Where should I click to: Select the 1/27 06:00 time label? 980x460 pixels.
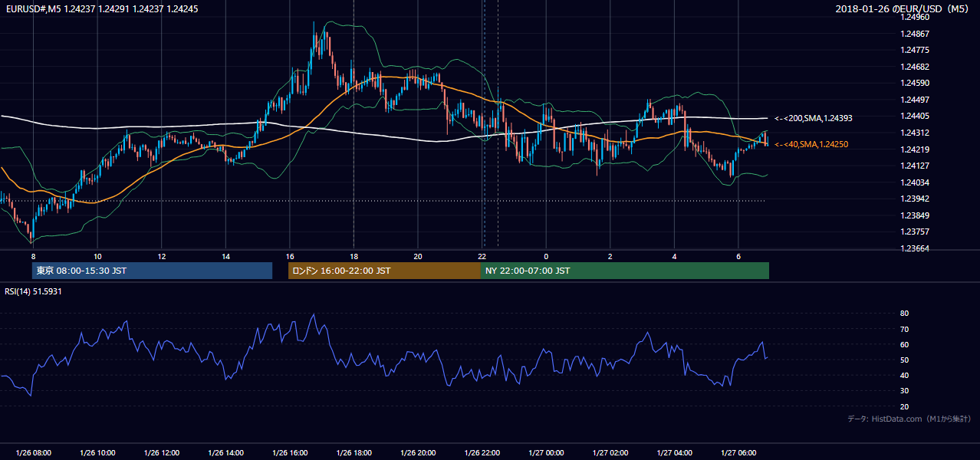click(738, 453)
